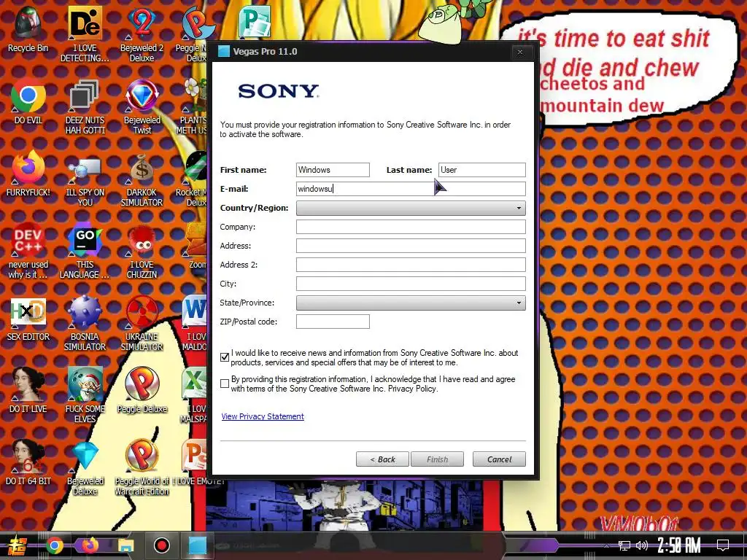Click the Back button

382,459
